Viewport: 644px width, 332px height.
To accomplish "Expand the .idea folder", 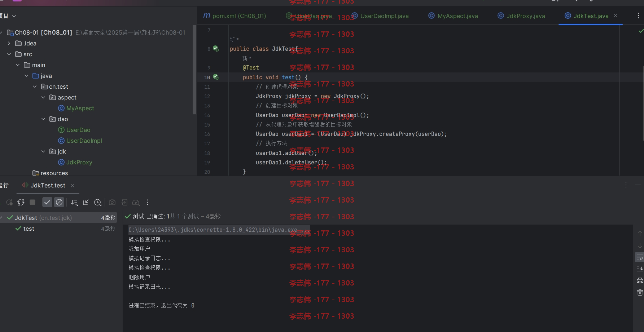I will click(x=9, y=43).
